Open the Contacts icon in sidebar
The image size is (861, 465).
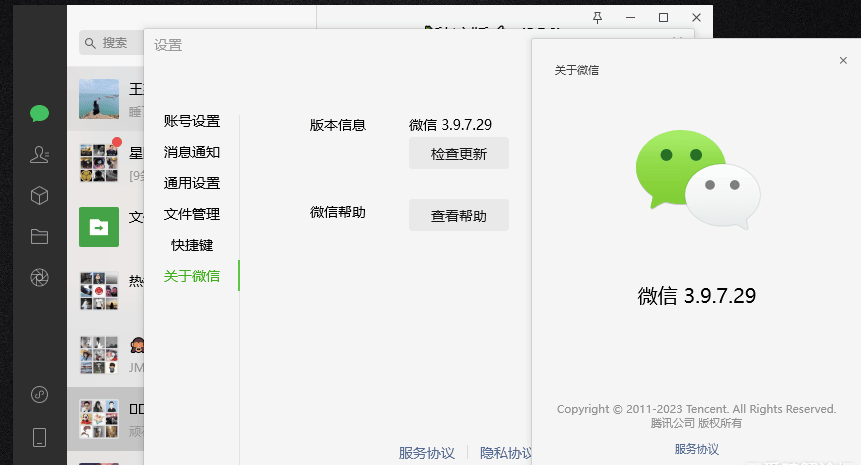click(40, 155)
